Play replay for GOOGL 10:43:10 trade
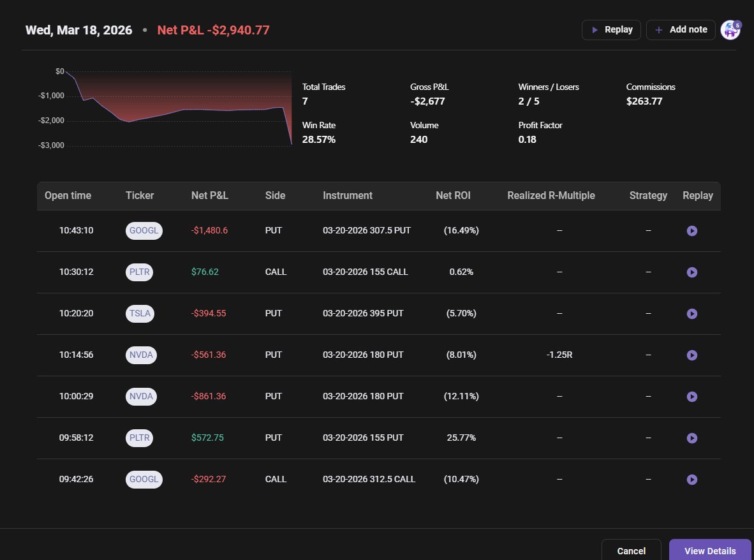Viewport: 754px width, 560px height. click(x=692, y=231)
